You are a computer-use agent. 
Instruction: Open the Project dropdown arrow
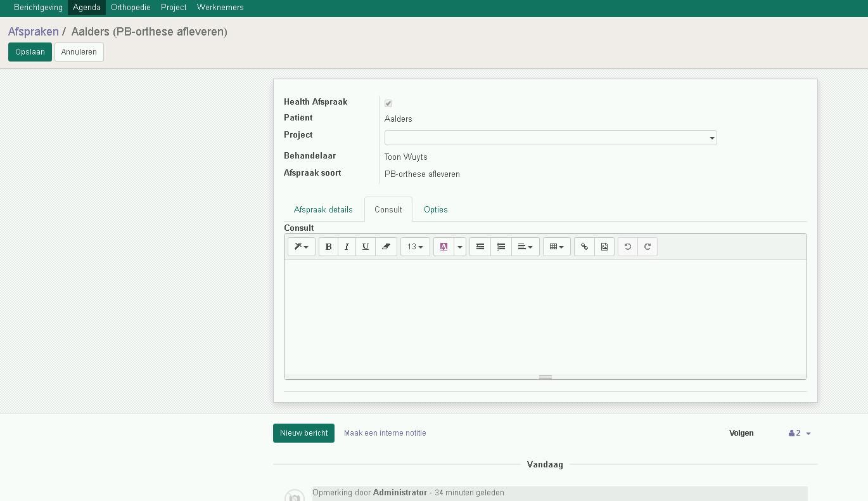pyautogui.click(x=712, y=138)
